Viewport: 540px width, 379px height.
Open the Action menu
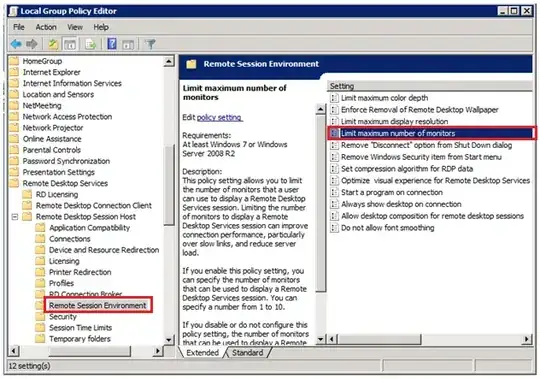(x=46, y=27)
